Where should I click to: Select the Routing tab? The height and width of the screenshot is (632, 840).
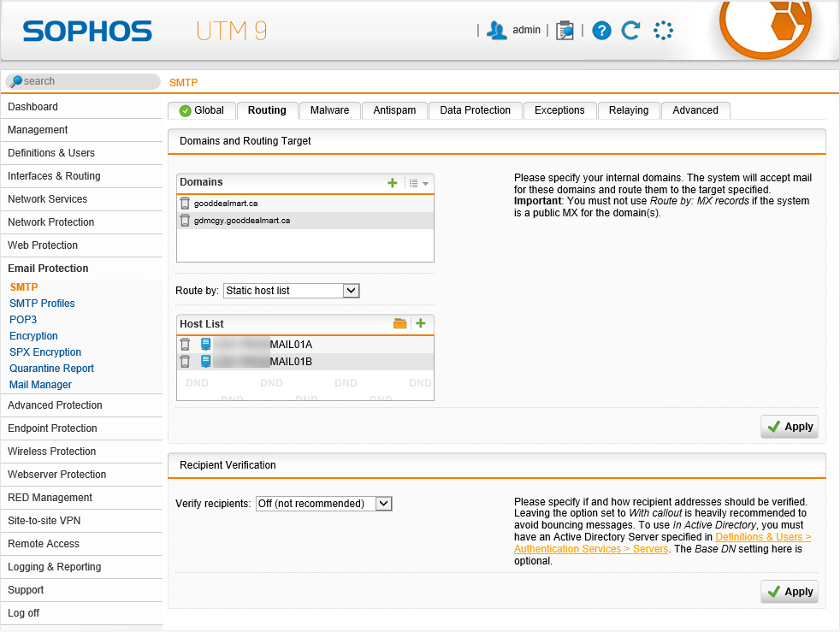coord(267,110)
